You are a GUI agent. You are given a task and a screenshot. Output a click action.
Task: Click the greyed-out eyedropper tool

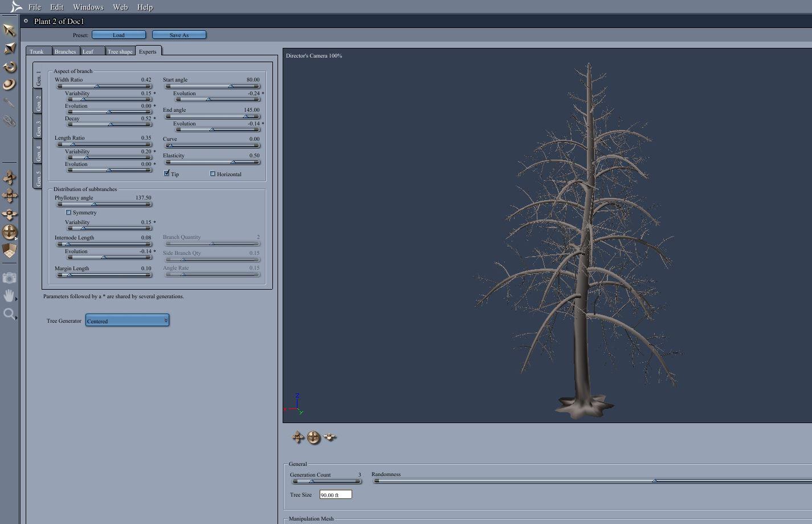click(9, 103)
